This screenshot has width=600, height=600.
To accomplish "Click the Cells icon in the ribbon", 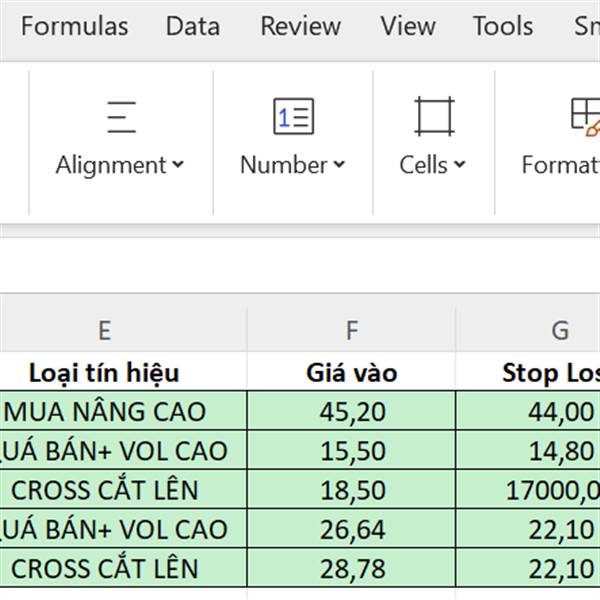I will tap(434, 117).
